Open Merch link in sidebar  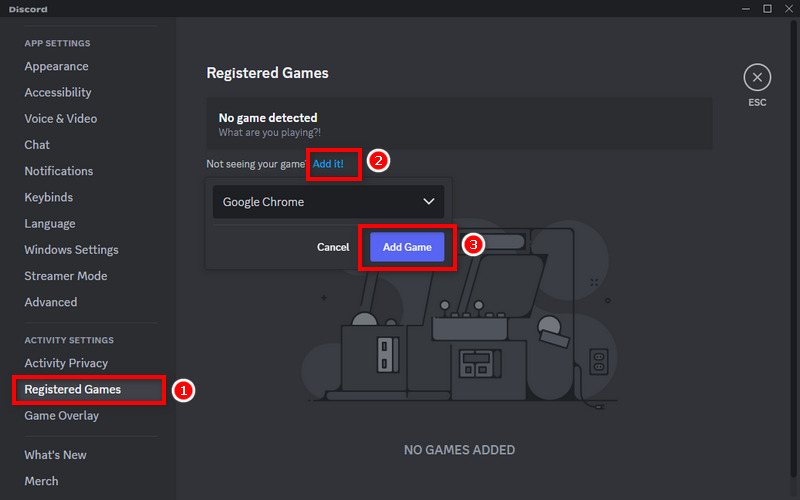(41, 481)
